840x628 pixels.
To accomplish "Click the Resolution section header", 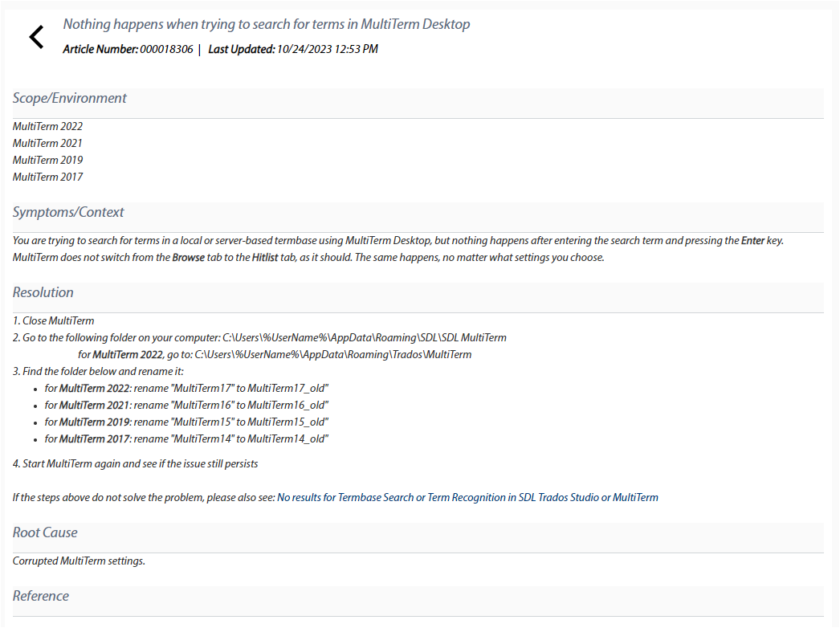I will (43, 292).
